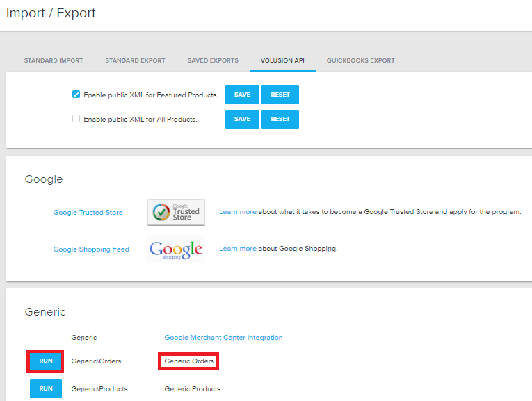Image resolution: width=532 pixels, height=401 pixels.
Task: Open the Google Trusted Store link
Action: [88, 213]
